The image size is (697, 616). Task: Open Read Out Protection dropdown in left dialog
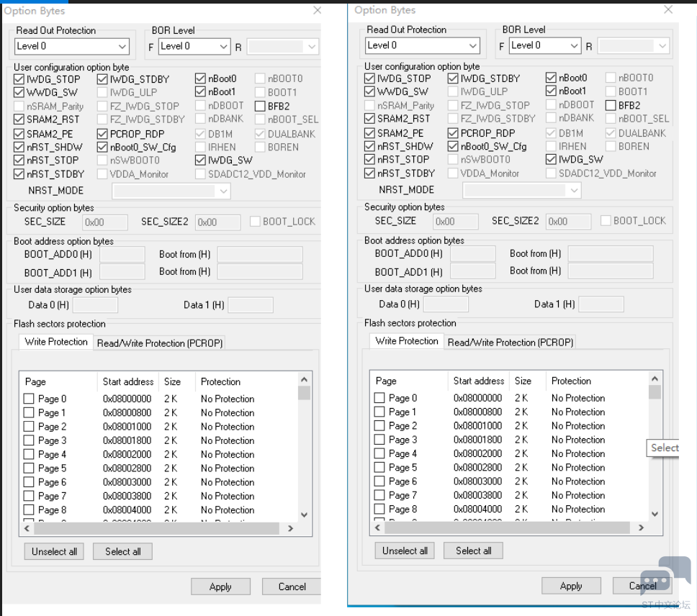click(x=72, y=46)
